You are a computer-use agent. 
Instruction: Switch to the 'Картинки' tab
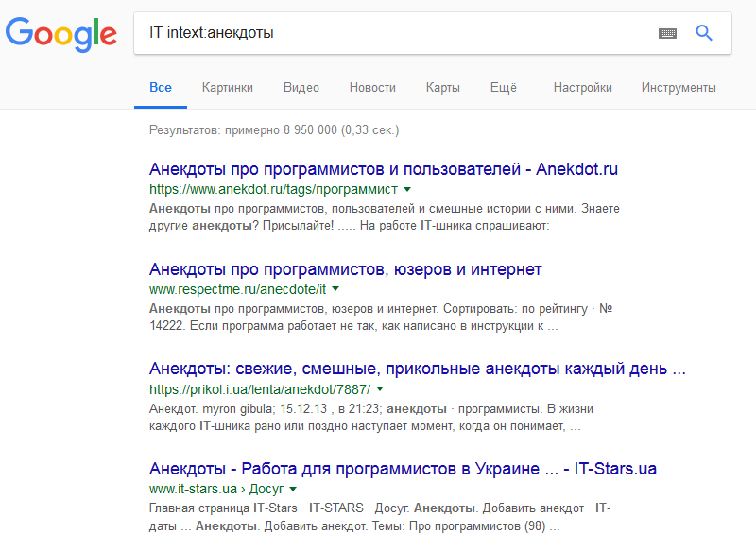227,88
